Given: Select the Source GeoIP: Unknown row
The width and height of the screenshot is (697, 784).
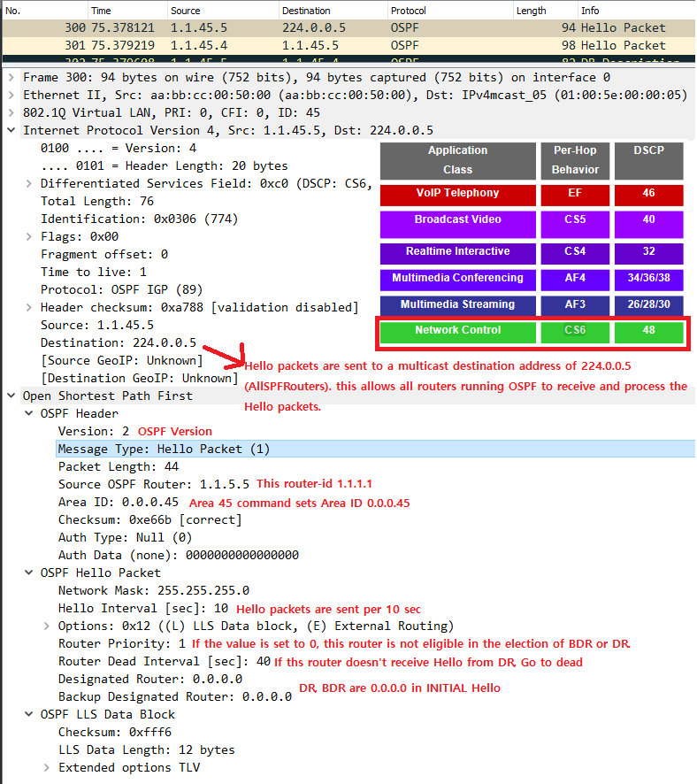Looking at the screenshot, I should pos(121,360).
